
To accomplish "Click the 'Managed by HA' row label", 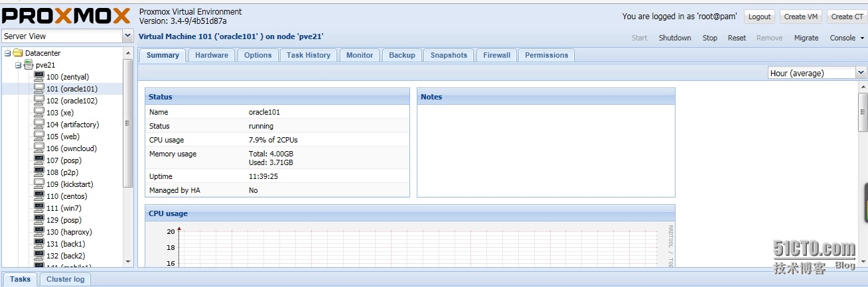I will 176,190.
